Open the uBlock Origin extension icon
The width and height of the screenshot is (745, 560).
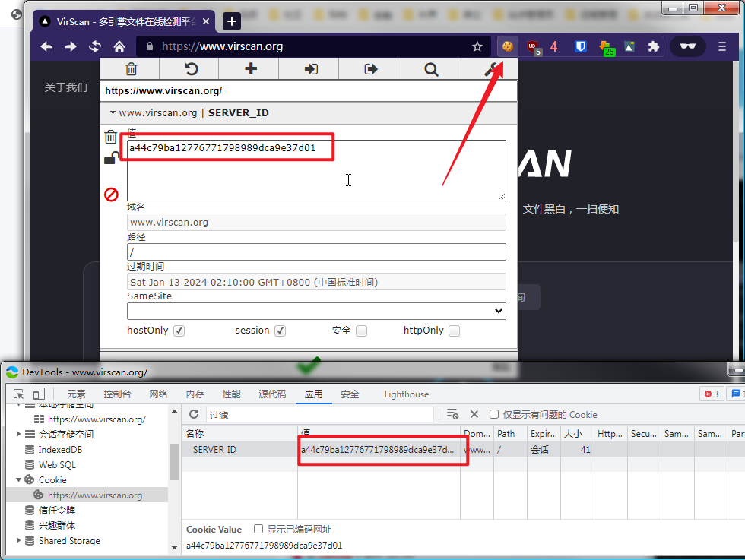[534, 47]
